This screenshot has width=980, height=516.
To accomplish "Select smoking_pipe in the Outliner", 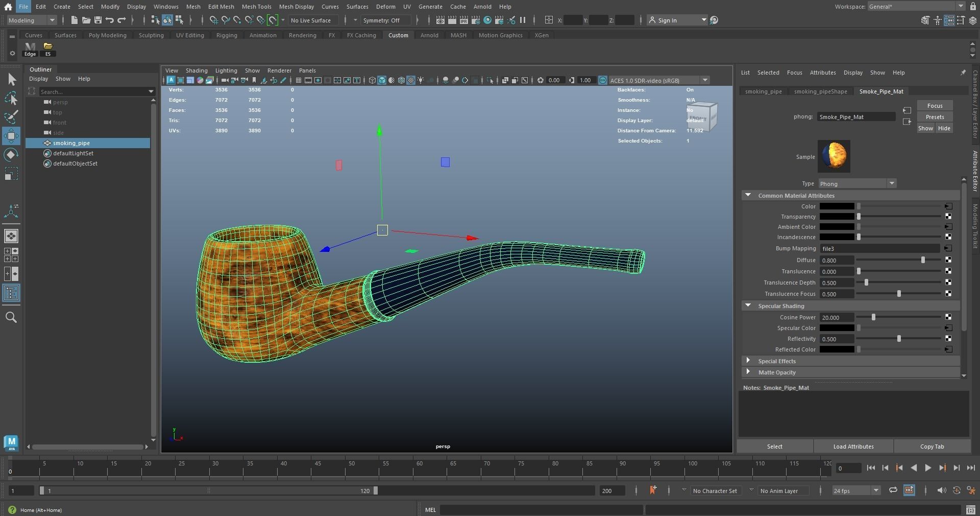I will (x=88, y=143).
